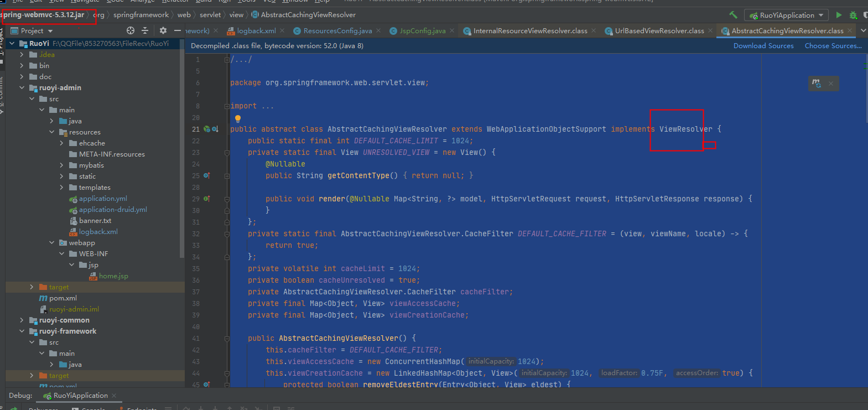The height and width of the screenshot is (410, 868).
Task: Expand the ehcache folder
Action: 61,143
